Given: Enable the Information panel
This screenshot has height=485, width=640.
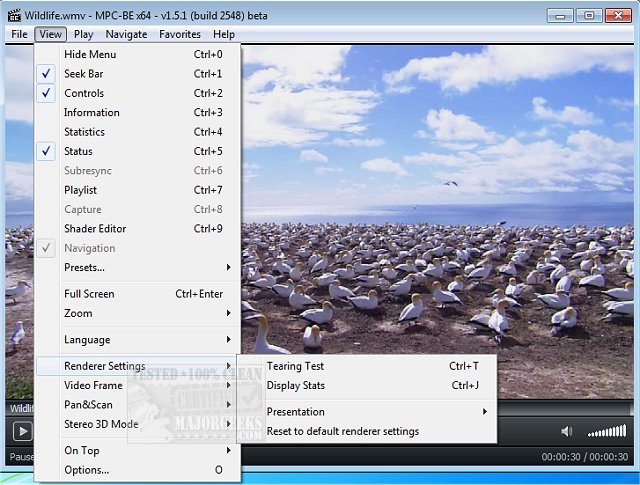Looking at the screenshot, I should pos(138,113).
